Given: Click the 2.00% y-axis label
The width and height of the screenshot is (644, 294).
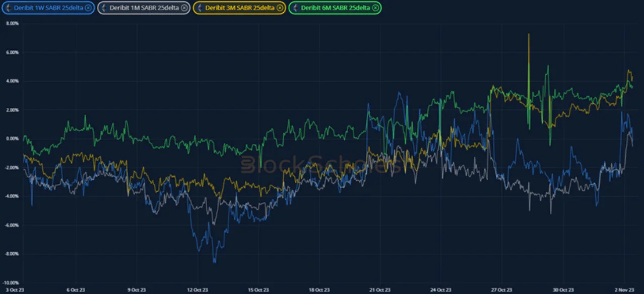Looking at the screenshot, I should point(11,110).
